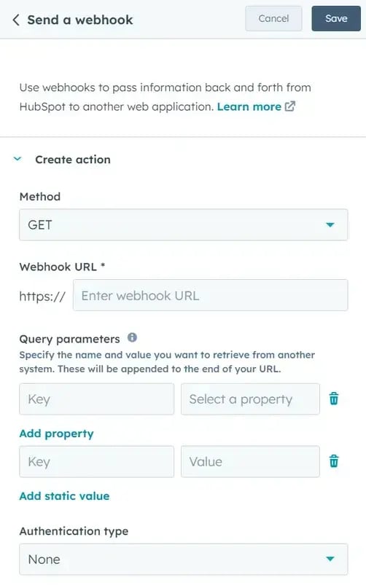Click the Create action section heading

(x=73, y=160)
